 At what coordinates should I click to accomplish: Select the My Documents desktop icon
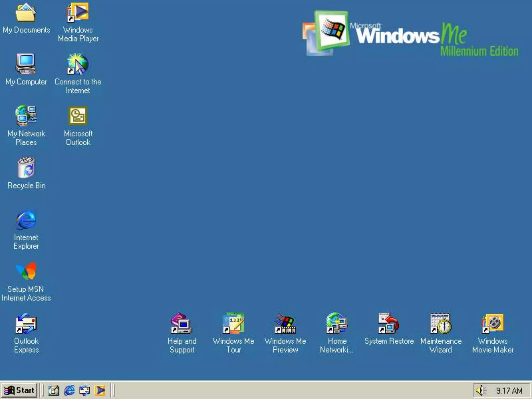coord(26,13)
